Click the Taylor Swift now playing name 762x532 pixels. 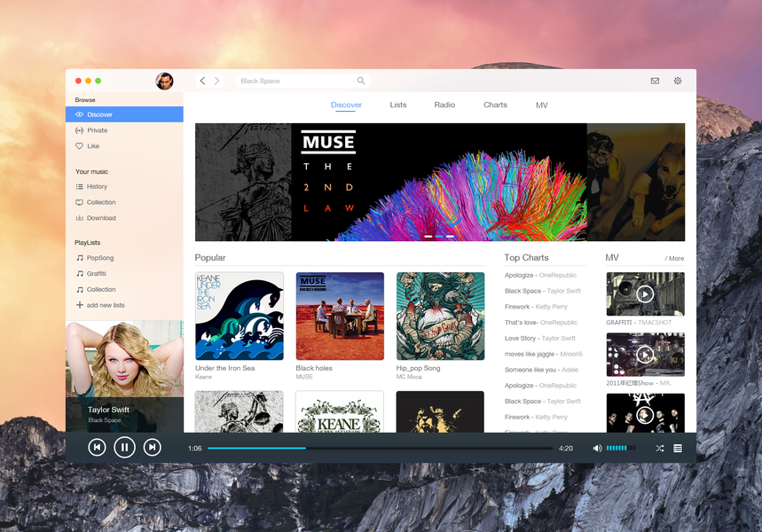pyautogui.click(x=108, y=410)
